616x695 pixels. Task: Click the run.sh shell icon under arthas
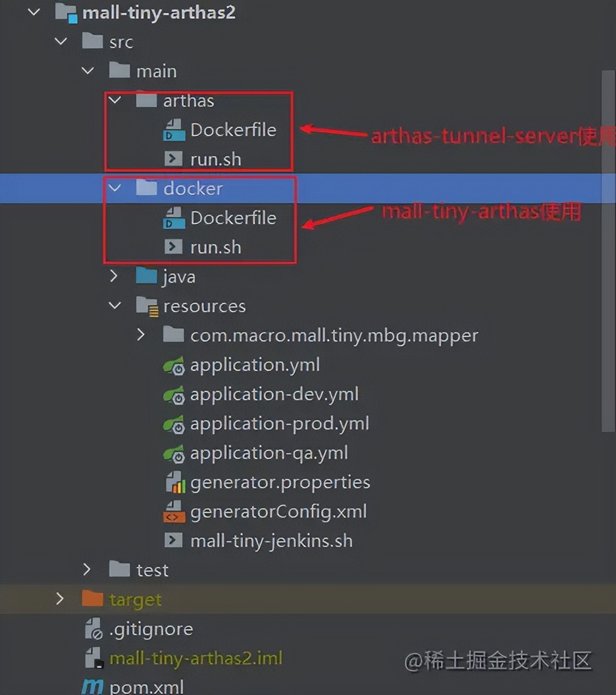coord(173,158)
